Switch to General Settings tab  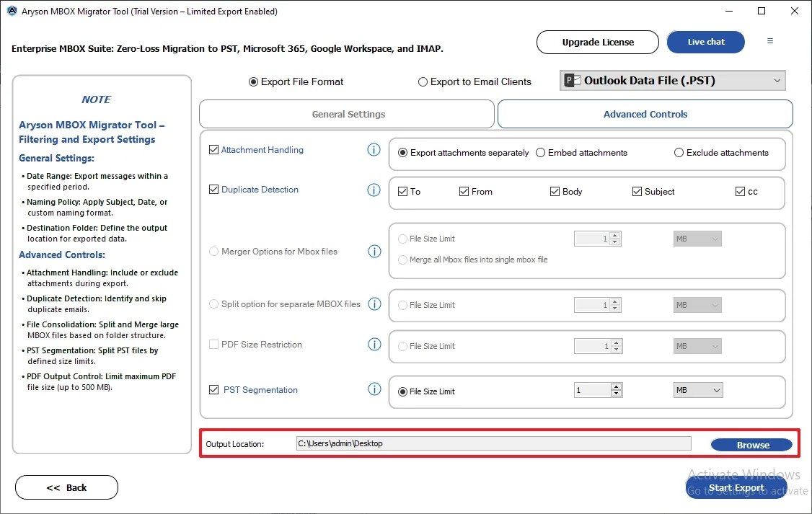tap(347, 114)
